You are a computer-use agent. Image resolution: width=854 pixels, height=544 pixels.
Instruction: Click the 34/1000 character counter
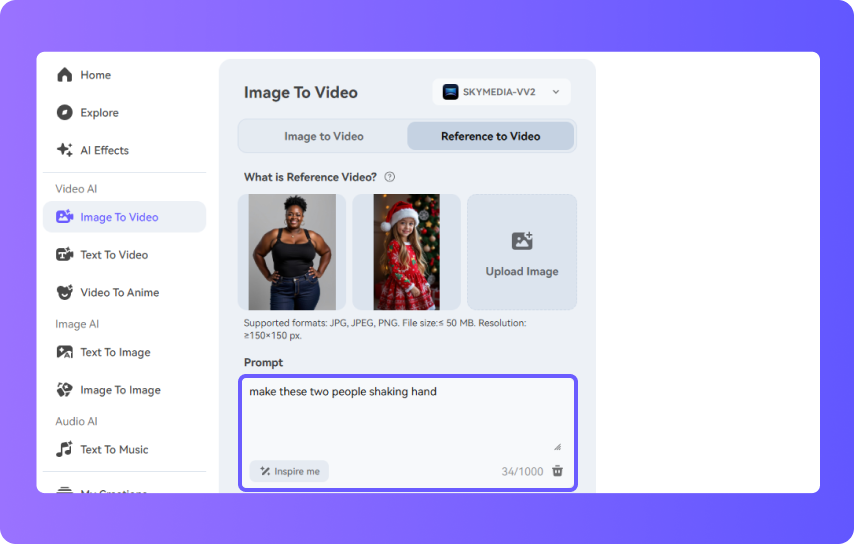click(x=522, y=471)
